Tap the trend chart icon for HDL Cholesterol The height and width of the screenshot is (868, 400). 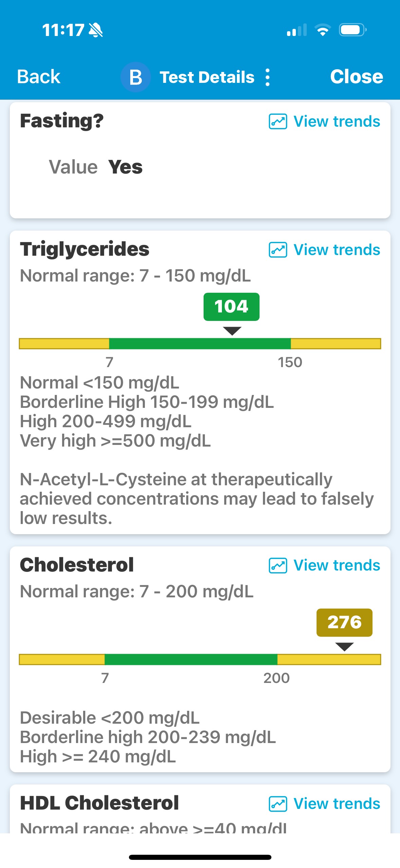click(x=278, y=804)
